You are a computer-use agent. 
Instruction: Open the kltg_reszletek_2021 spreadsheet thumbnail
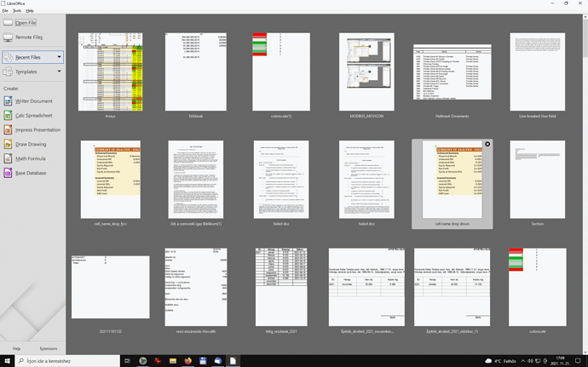[281, 287]
